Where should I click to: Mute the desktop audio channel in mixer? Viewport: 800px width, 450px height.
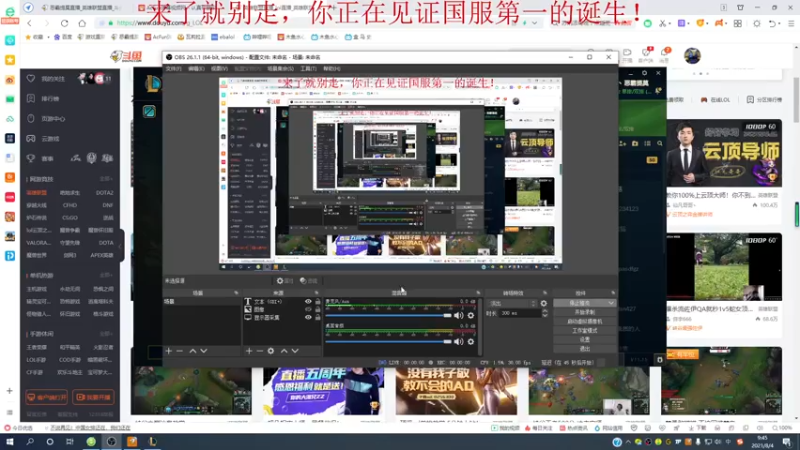(459, 341)
